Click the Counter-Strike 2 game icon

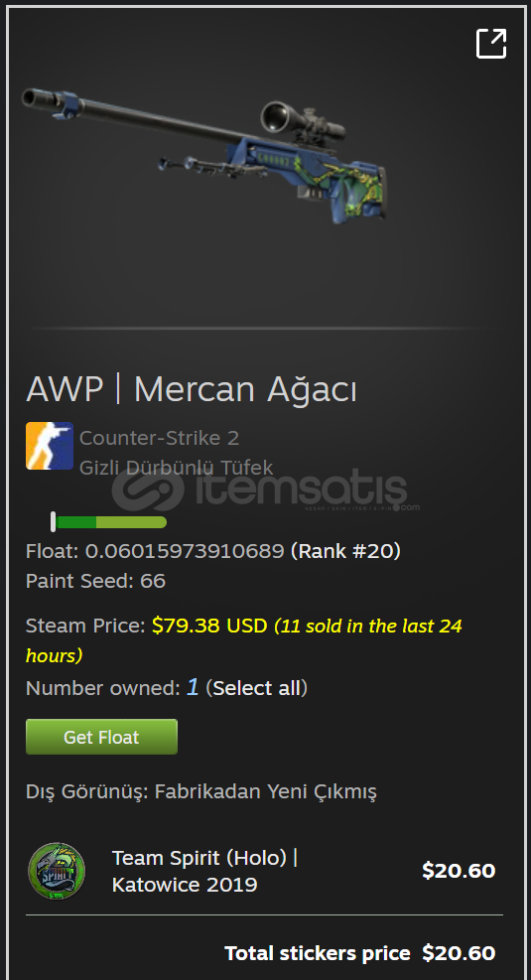(x=50, y=446)
